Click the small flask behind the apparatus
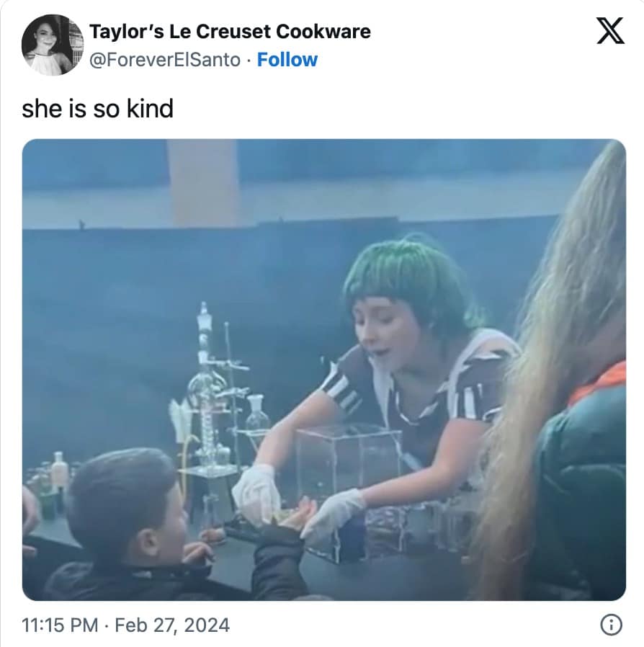This screenshot has width=644, height=647. (x=257, y=414)
